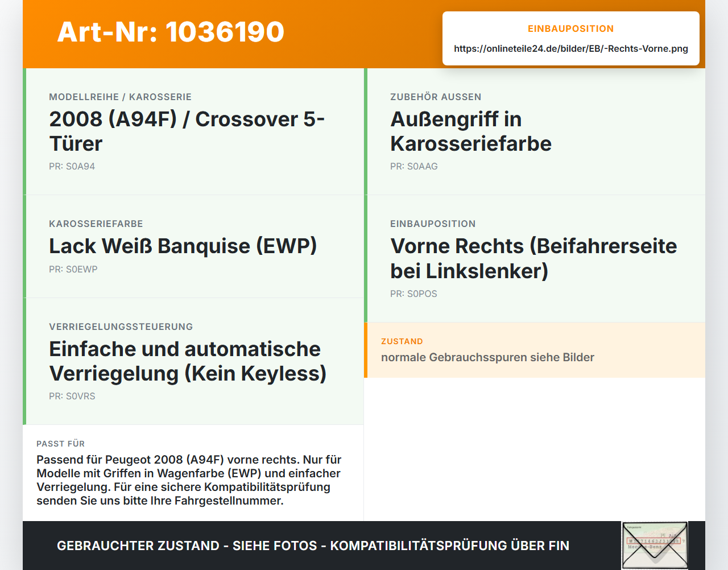This screenshot has height=570, width=728.
Task: Click the 'VERRIEGELUNGSSTEUERUNG' label
Action: pyautogui.click(x=121, y=327)
